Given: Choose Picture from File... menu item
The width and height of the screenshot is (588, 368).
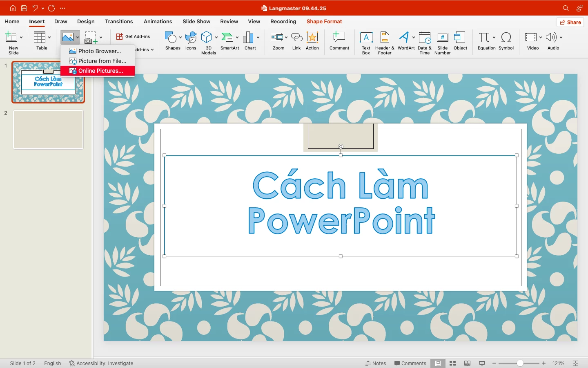Looking at the screenshot, I should click(x=98, y=61).
